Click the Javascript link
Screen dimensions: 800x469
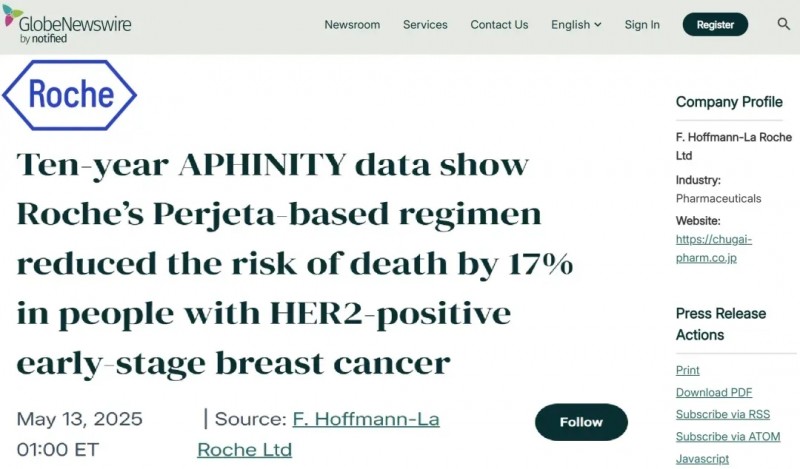coord(703,459)
